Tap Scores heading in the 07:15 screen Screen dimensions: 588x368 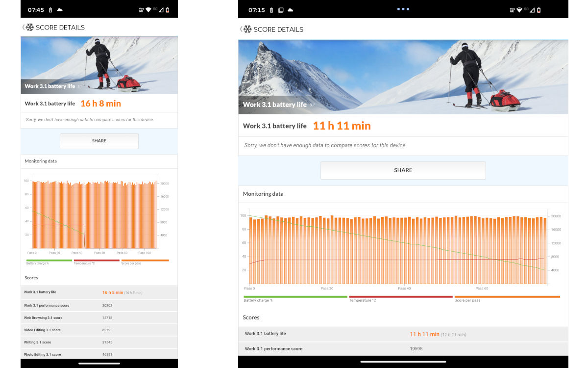click(251, 317)
